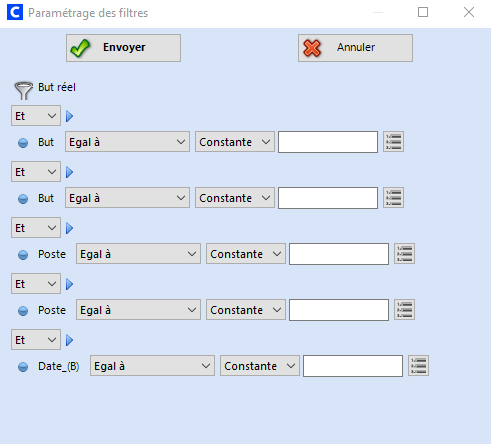Focus value field of first But filter

click(328, 142)
